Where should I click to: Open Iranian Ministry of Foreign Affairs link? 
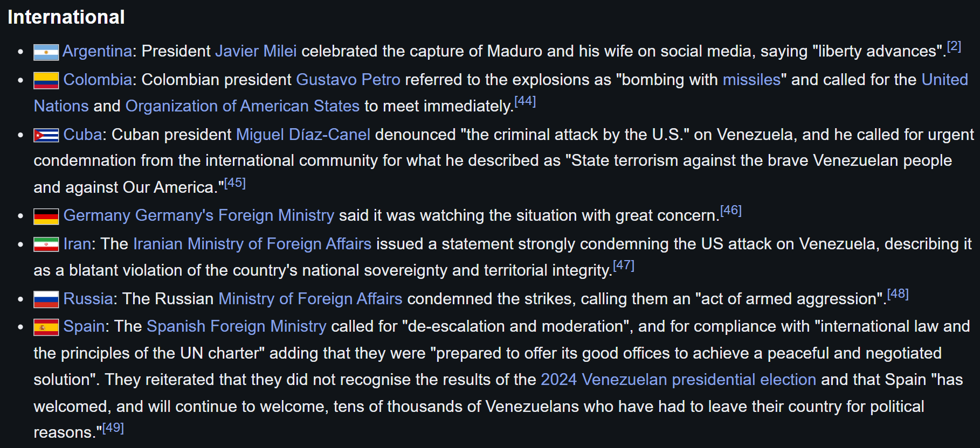click(x=252, y=244)
